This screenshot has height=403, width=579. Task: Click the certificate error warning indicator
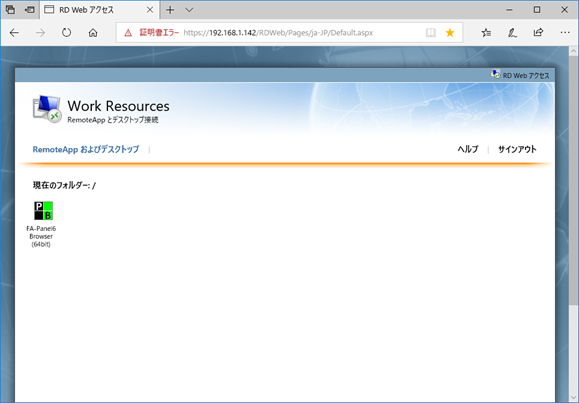[152, 33]
